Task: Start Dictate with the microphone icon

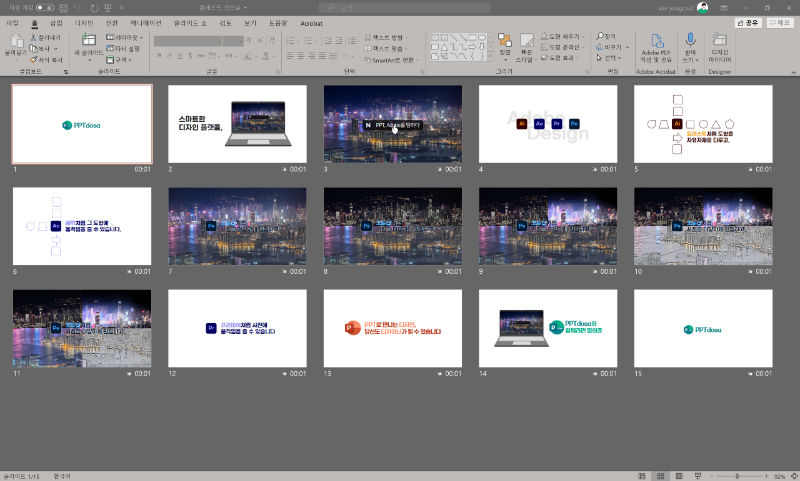Action: tap(690, 46)
